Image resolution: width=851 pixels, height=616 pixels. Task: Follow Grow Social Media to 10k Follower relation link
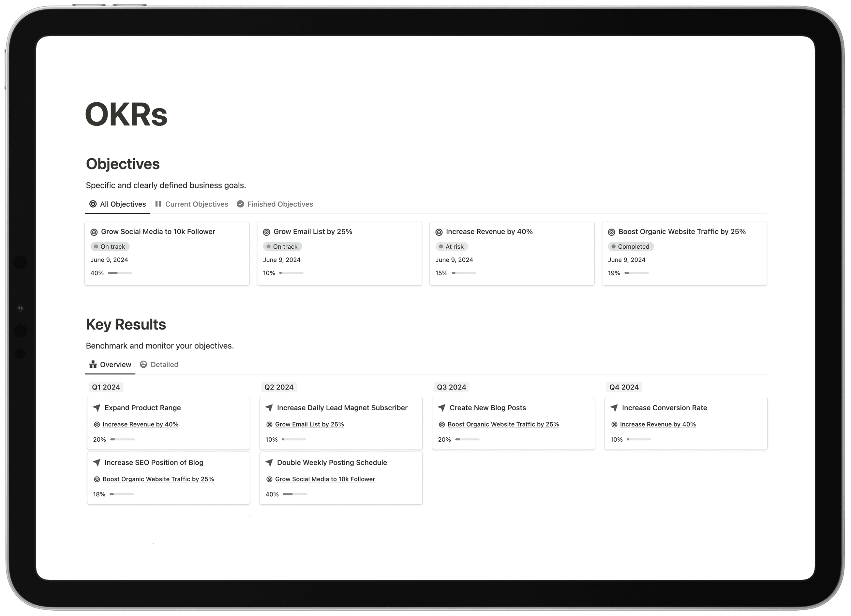[325, 479]
